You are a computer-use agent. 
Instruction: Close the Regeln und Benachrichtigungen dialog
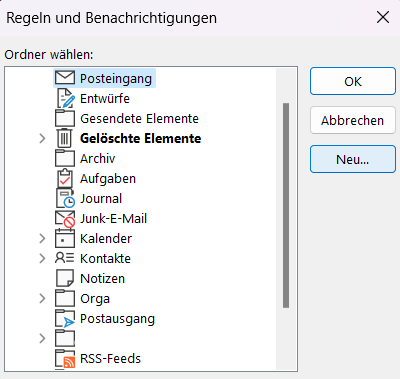point(383,17)
